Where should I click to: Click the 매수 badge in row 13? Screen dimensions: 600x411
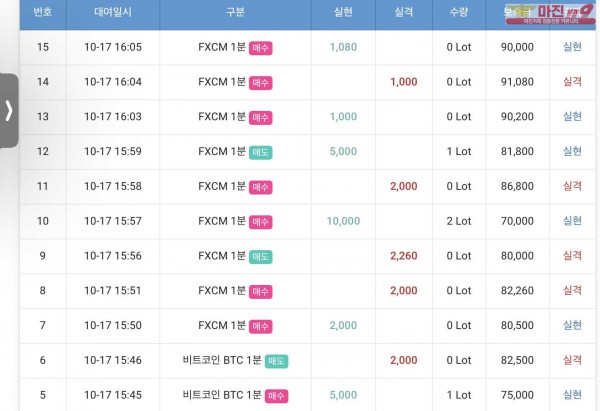tap(261, 118)
